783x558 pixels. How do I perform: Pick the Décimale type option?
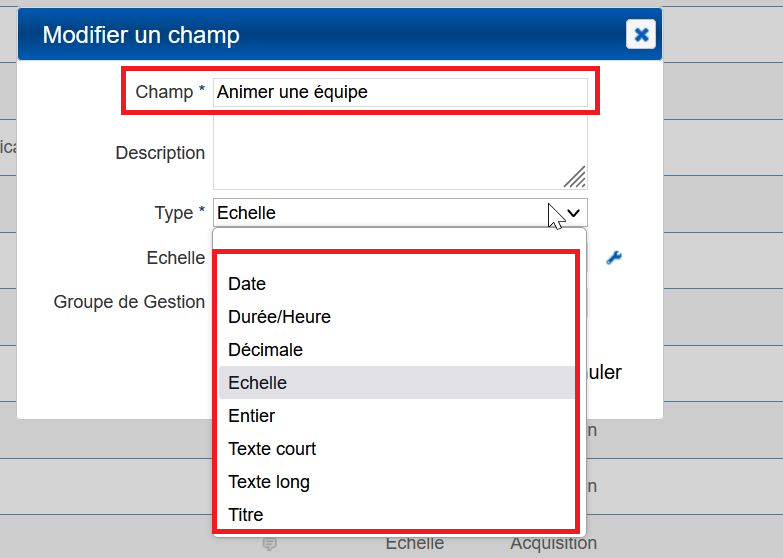(x=265, y=350)
